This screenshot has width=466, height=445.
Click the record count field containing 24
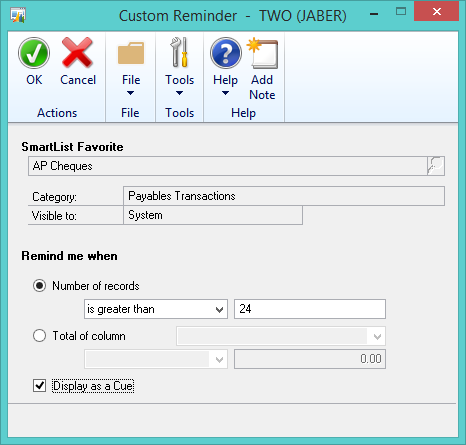(x=310, y=309)
